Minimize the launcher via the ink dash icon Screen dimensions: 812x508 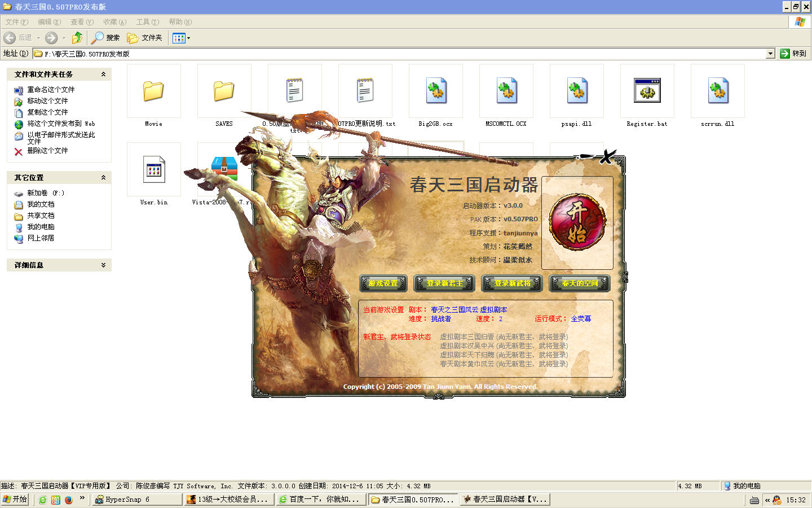pos(586,156)
